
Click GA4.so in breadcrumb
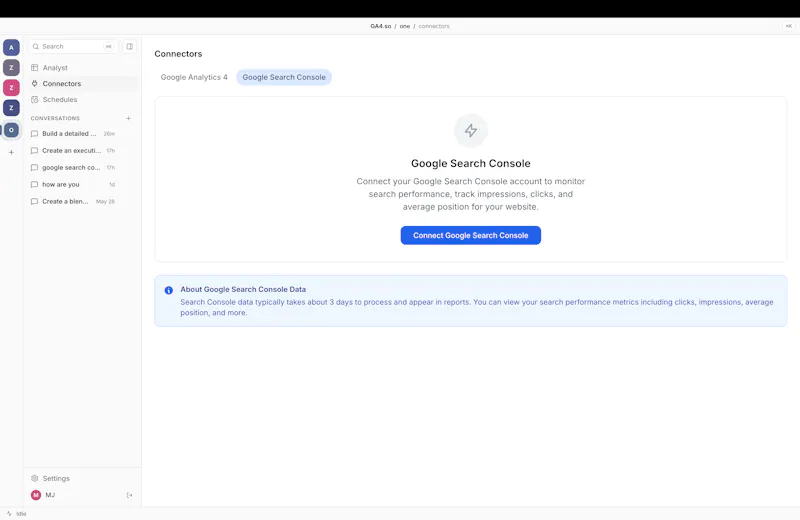(381, 26)
